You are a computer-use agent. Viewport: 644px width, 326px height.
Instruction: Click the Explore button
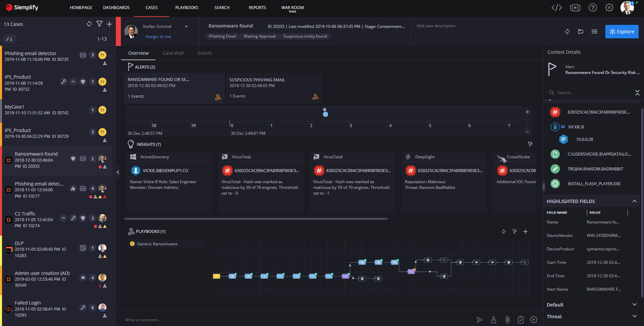(622, 32)
